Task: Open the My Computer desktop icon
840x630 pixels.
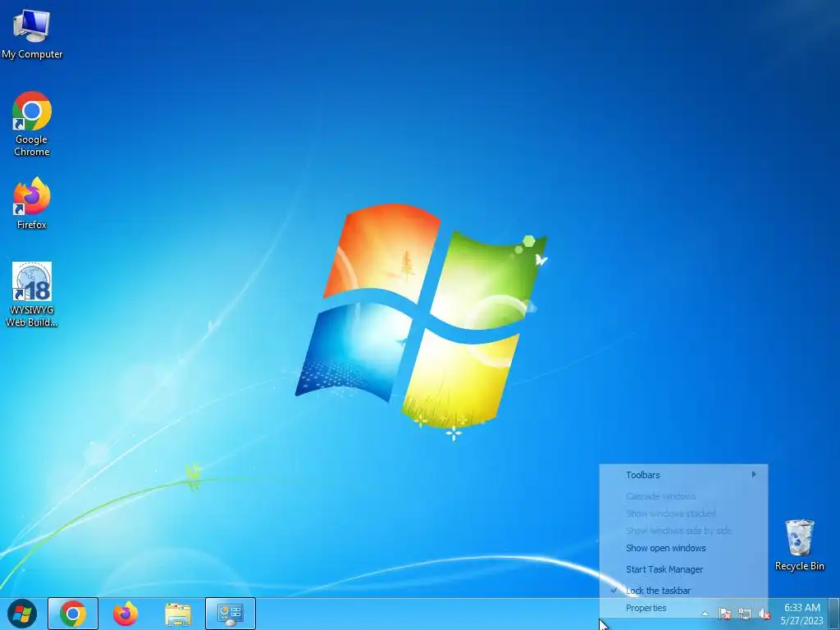Action: coord(32,34)
